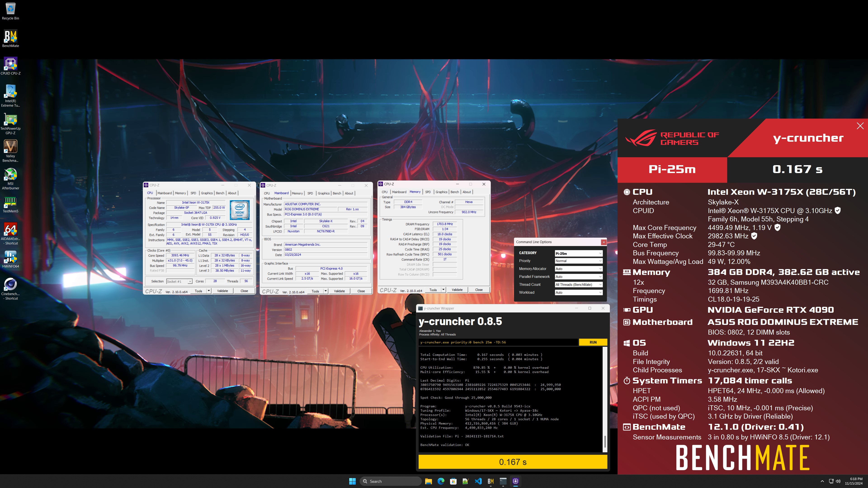The width and height of the screenshot is (868, 488).
Task: Open the Memory Allocator dropdown
Action: (578, 269)
